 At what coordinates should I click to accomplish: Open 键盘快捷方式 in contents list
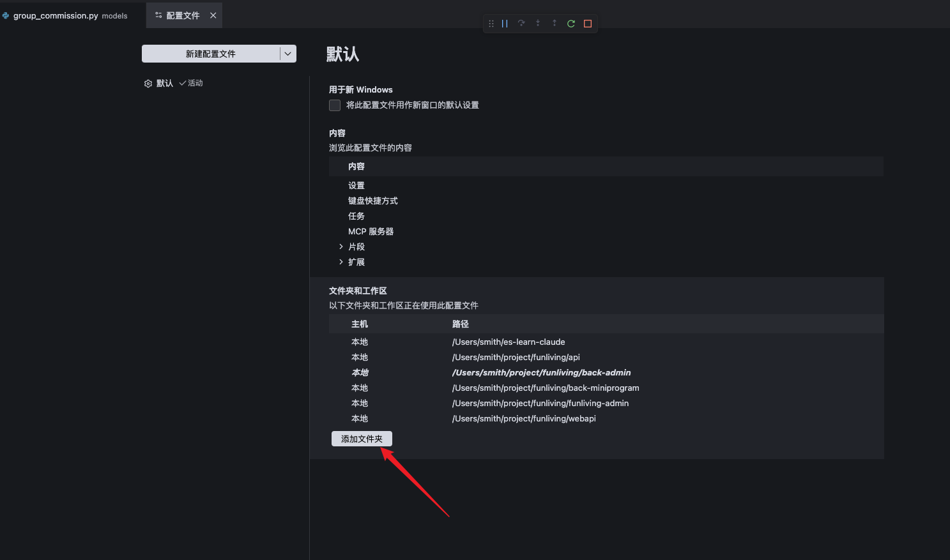click(373, 201)
